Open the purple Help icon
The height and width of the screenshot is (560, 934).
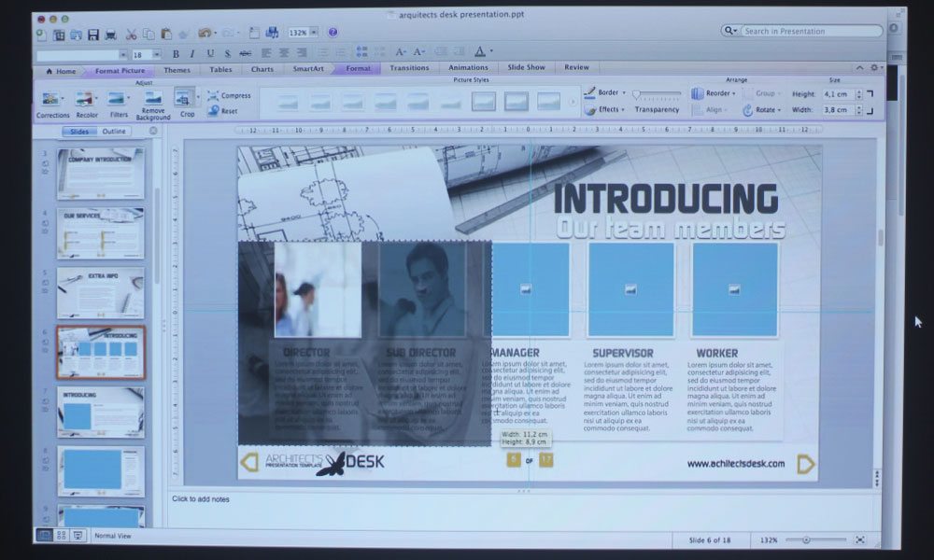(333, 32)
